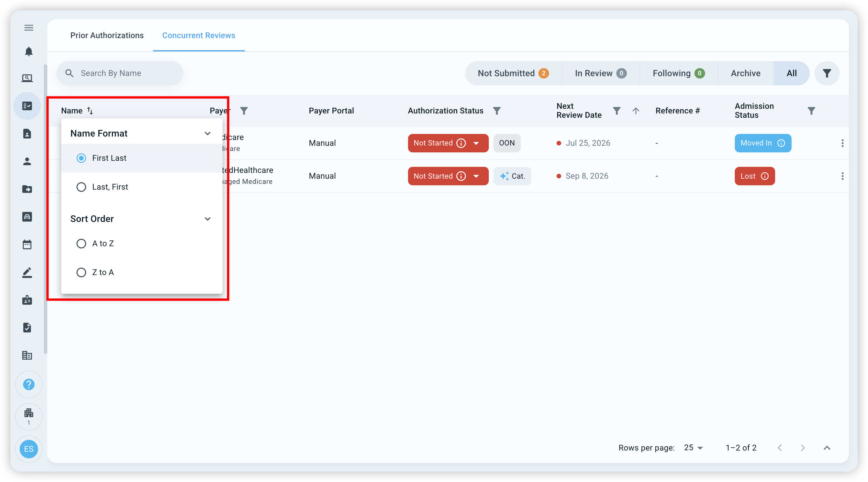Click the OON tag
This screenshot has height=482, width=868.
(x=507, y=143)
